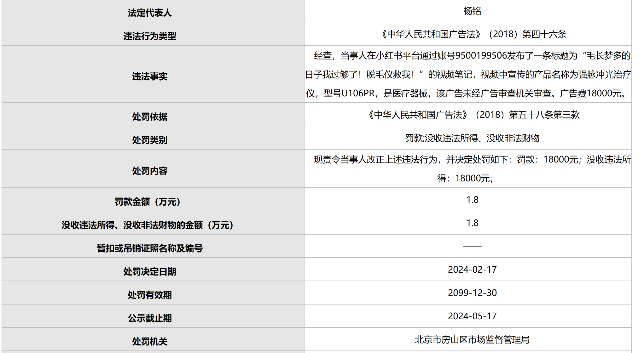
Task: Click 北京市房山区市场监督管理局 authority name
Action: (x=472, y=340)
